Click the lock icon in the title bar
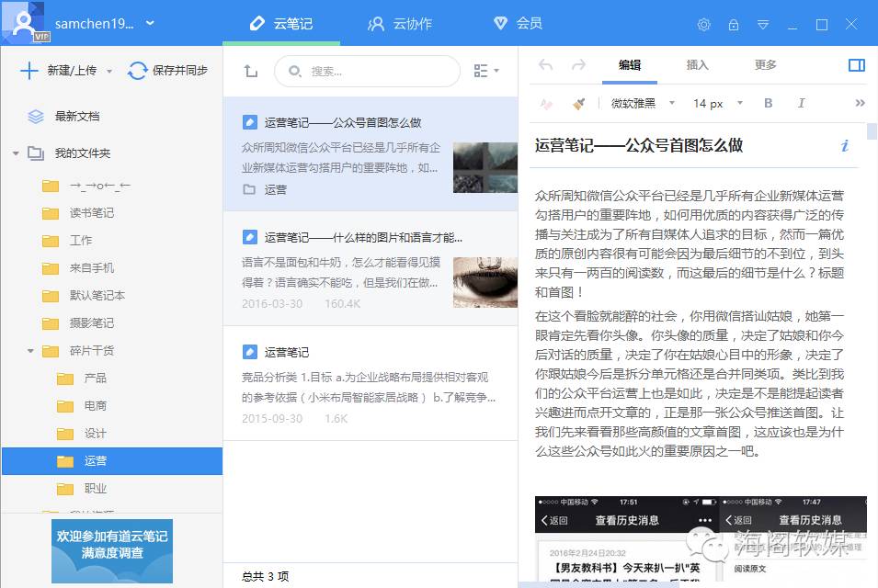Viewport: 878px width, 588px height. (733, 25)
